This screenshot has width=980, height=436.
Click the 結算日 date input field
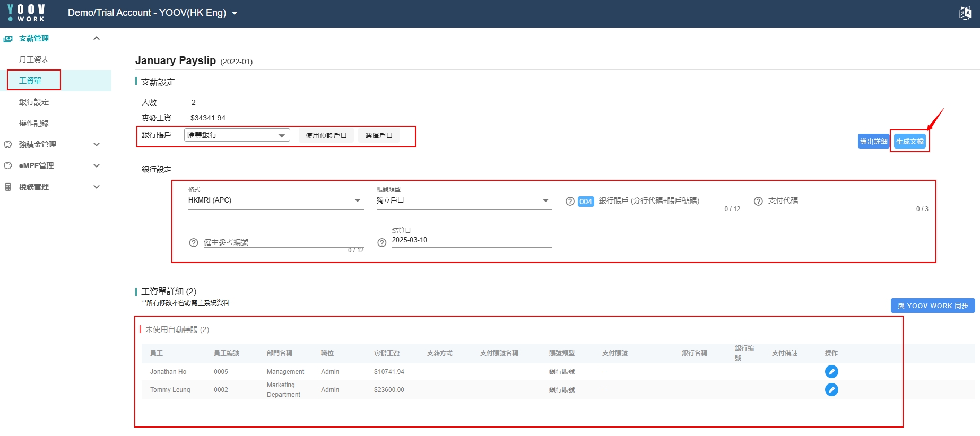[x=471, y=240]
